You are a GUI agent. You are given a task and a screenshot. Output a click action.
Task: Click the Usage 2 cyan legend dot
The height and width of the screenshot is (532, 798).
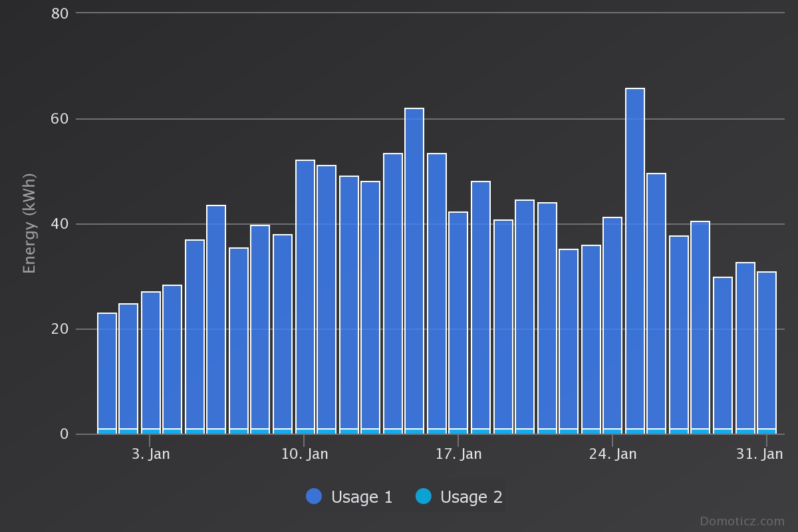pyautogui.click(x=423, y=496)
